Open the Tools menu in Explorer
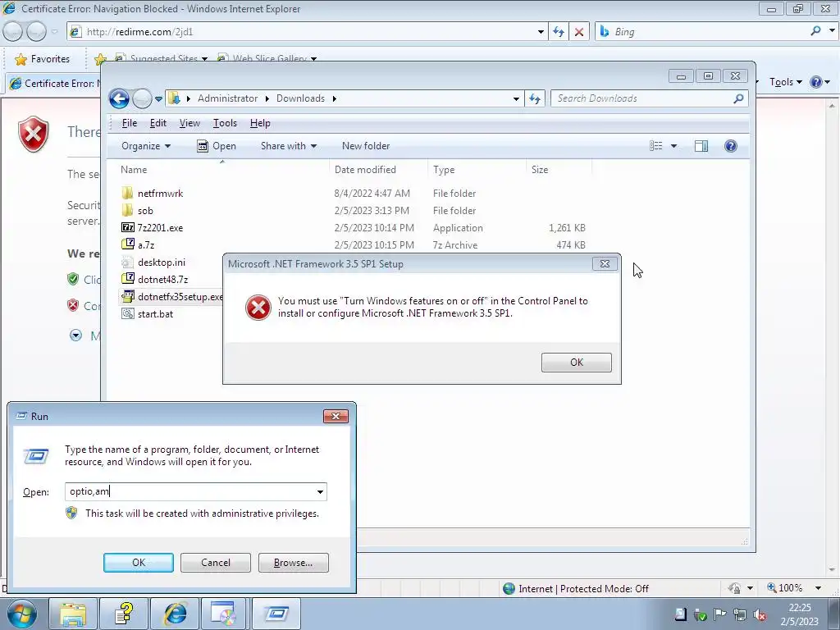Screen dimensions: 840x630 (x=225, y=123)
